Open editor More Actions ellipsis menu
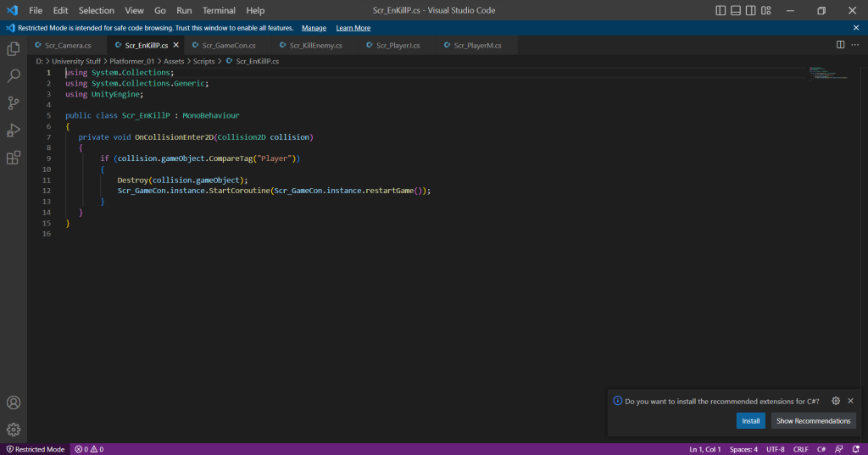The image size is (868, 455). coord(854,45)
